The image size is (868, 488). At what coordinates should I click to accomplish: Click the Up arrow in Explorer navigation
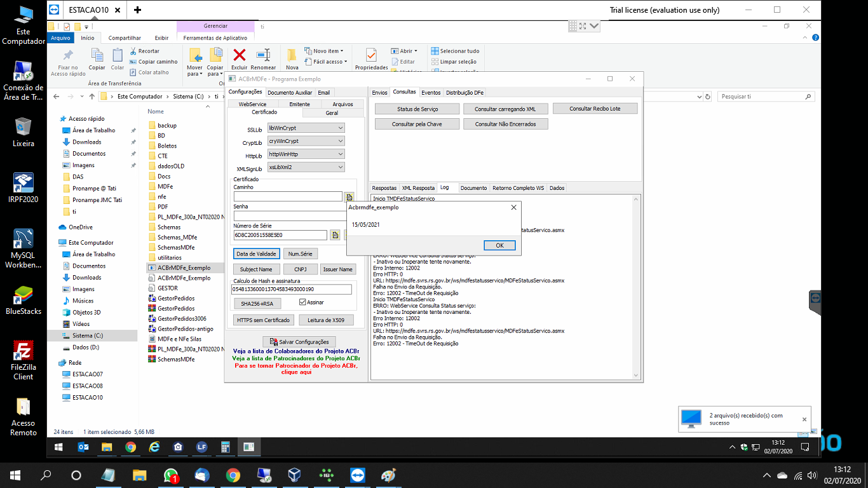[x=92, y=97]
